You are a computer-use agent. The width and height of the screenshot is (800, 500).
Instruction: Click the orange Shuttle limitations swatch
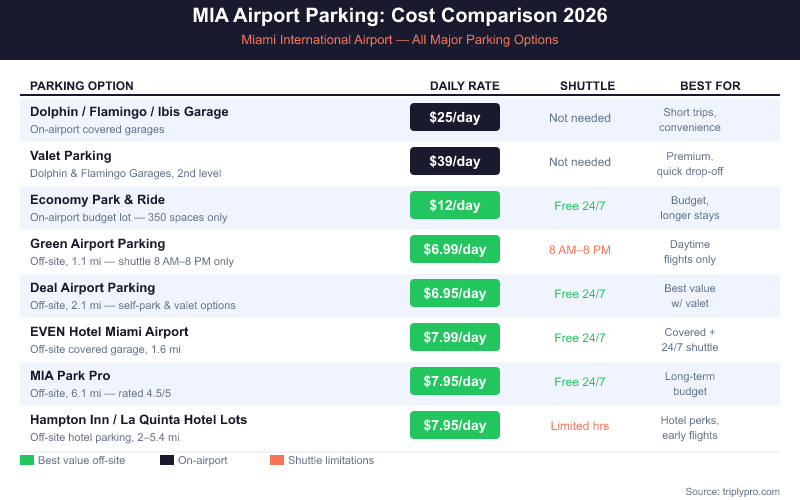[x=277, y=460]
